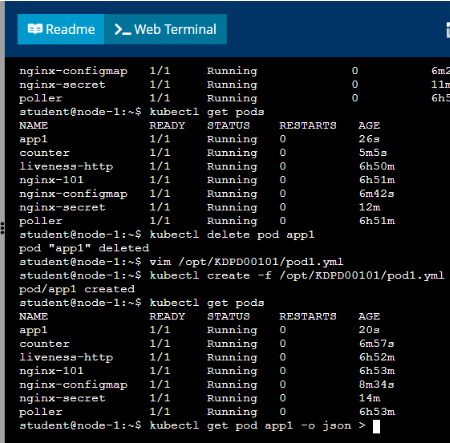
Task: Click the three-dot panel divider handle
Action: tap(2, 228)
